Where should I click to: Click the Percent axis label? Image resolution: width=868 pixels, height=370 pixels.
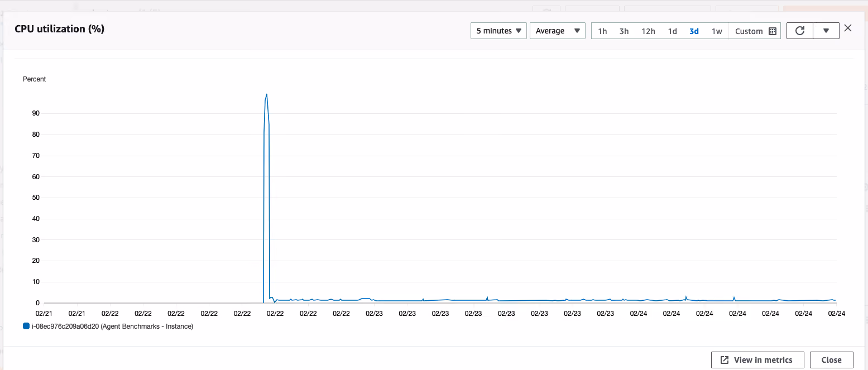(x=34, y=79)
